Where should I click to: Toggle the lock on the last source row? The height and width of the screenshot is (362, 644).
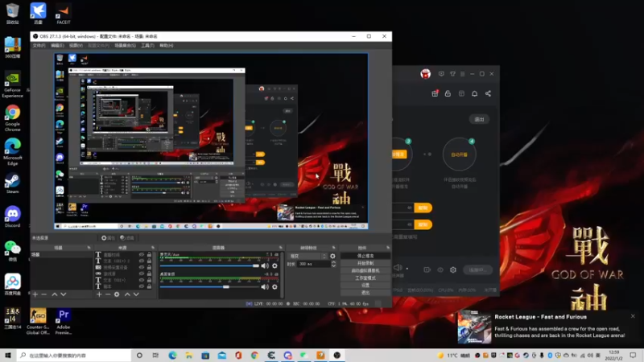(149, 286)
